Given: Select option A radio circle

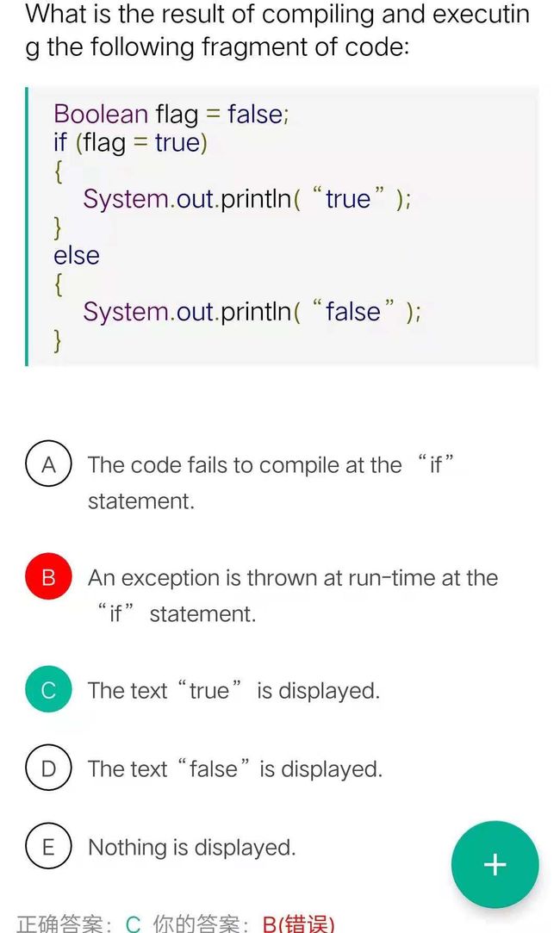Looking at the screenshot, I should [x=49, y=464].
